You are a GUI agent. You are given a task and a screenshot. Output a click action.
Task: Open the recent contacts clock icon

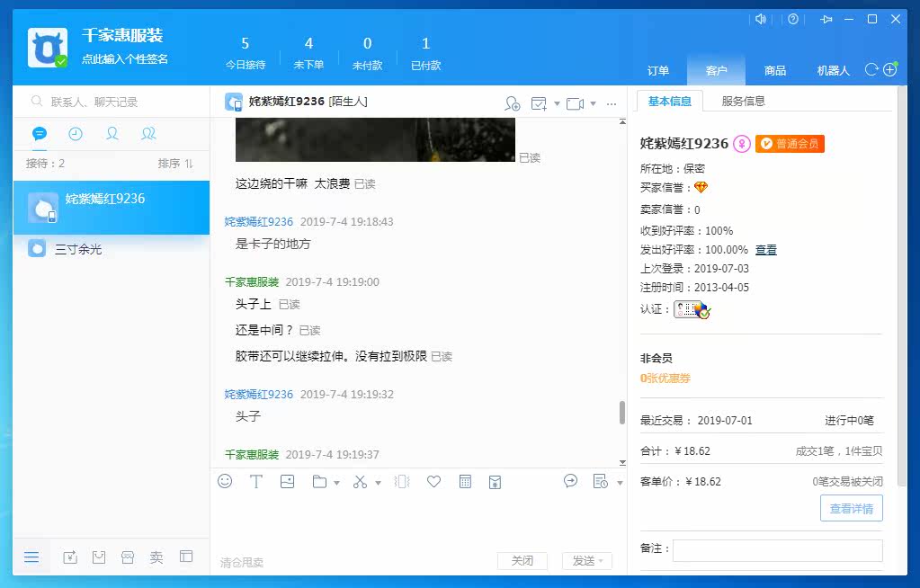[76, 134]
